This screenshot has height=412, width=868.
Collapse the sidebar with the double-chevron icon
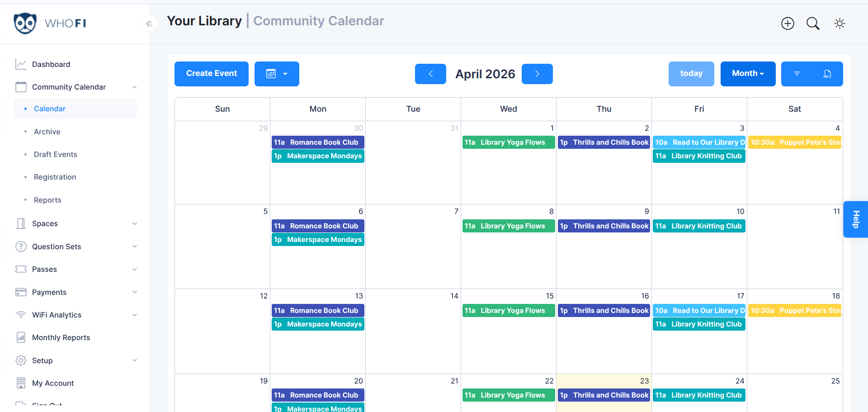point(149,24)
